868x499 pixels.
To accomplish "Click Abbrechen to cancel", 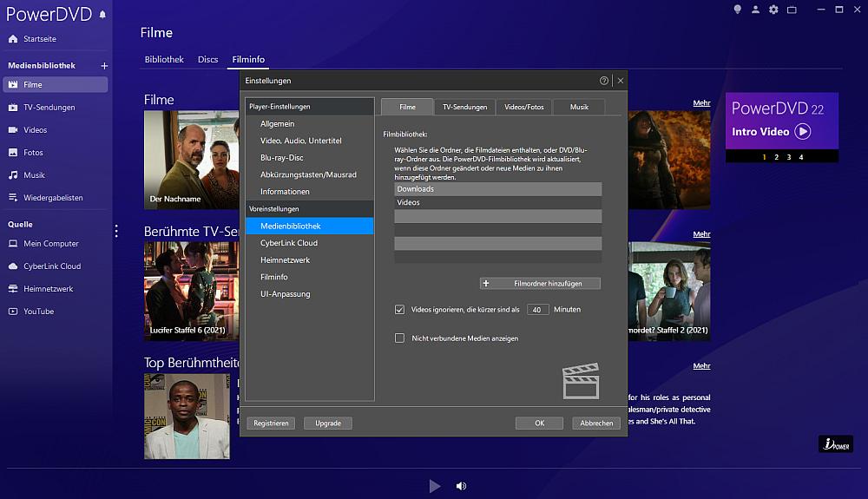I will 596,423.
